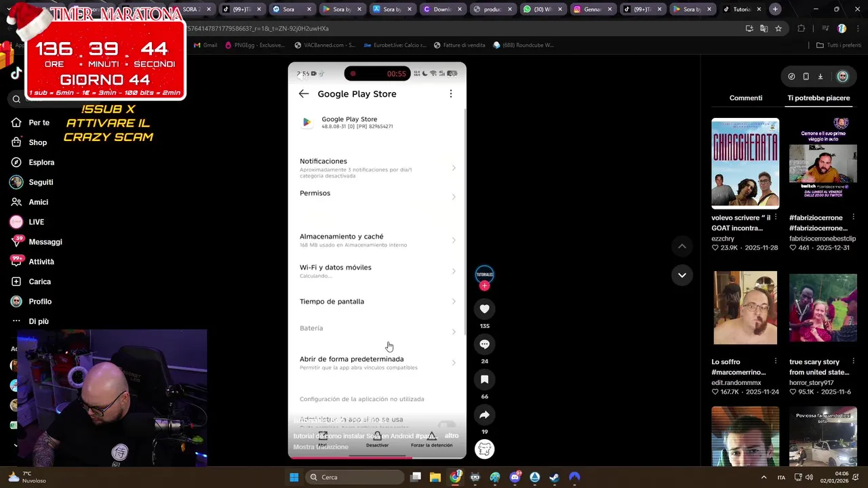Open the Amici page

coord(29,202)
